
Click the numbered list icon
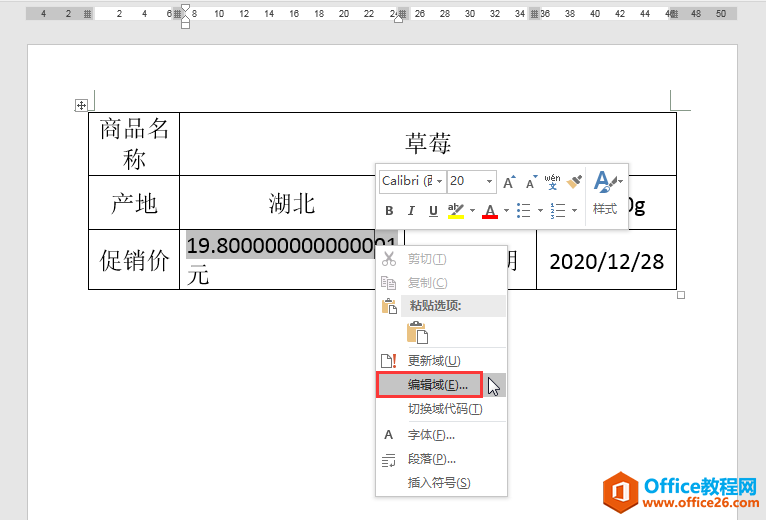[x=557, y=211]
